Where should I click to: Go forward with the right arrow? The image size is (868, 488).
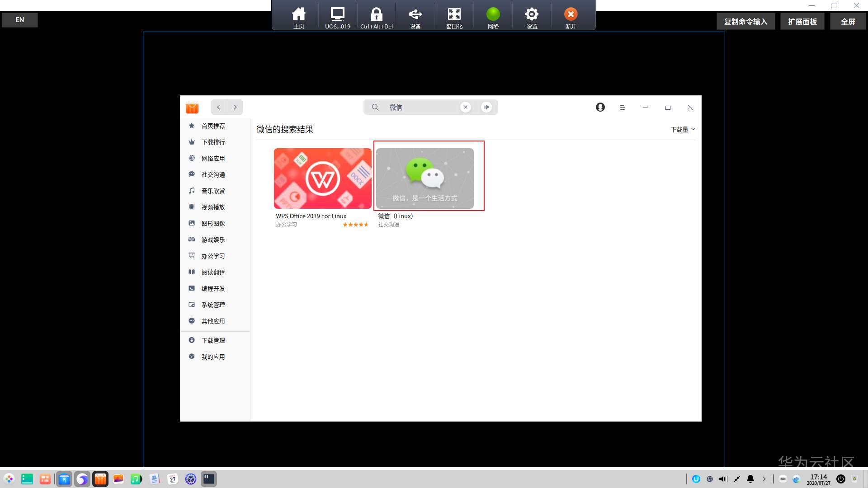click(235, 107)
